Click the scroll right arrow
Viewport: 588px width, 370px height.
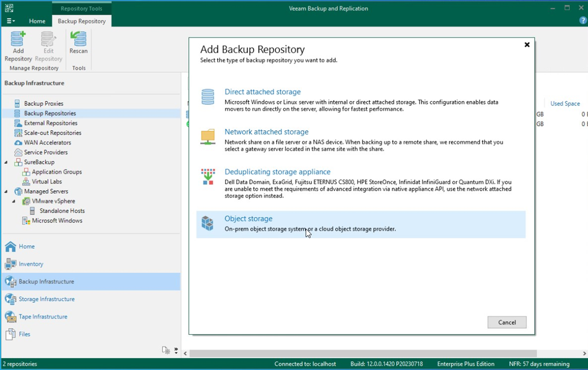[584, 353]
